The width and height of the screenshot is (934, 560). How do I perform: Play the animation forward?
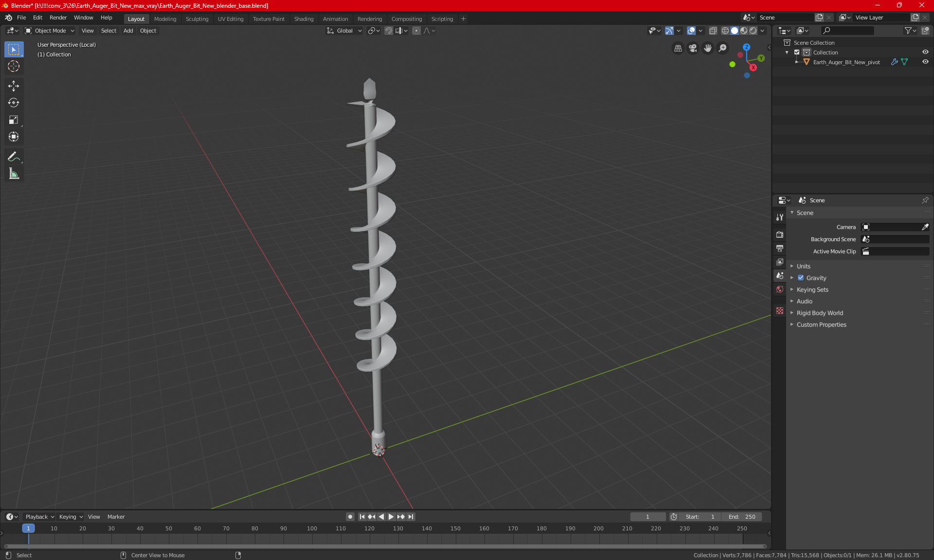coord(391,517)
